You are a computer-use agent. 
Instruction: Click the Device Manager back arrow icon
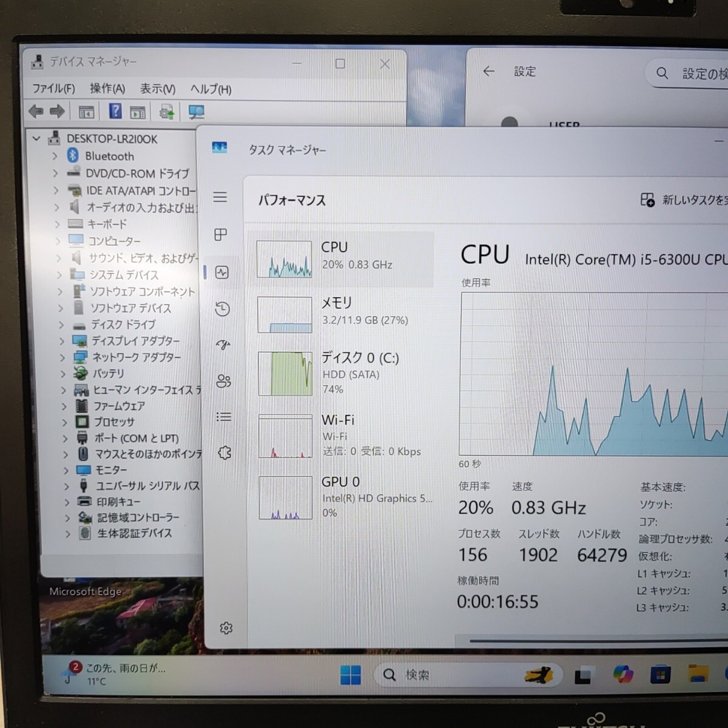(36, 112)
